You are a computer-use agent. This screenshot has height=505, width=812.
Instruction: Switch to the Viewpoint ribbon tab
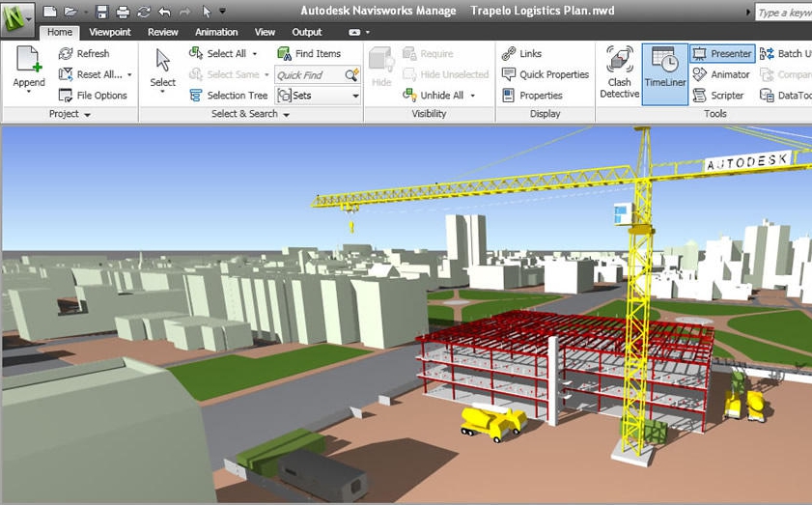(x=110, y=32)
